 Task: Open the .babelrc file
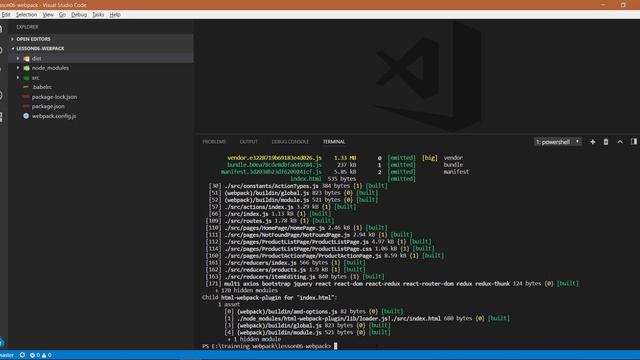point(101,87)
